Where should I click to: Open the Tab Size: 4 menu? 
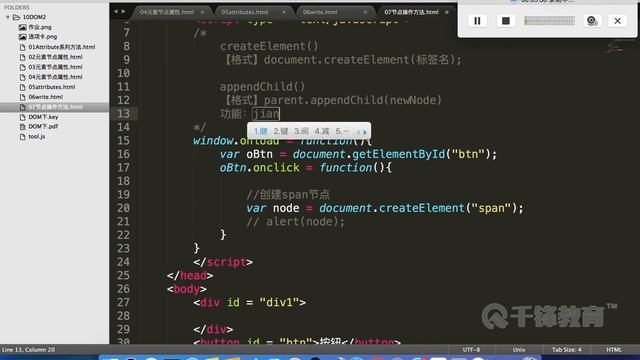(x=567, y=350)
